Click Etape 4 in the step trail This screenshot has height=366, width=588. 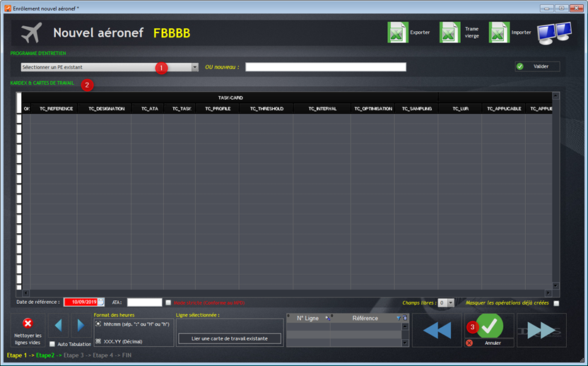point(102,355)
